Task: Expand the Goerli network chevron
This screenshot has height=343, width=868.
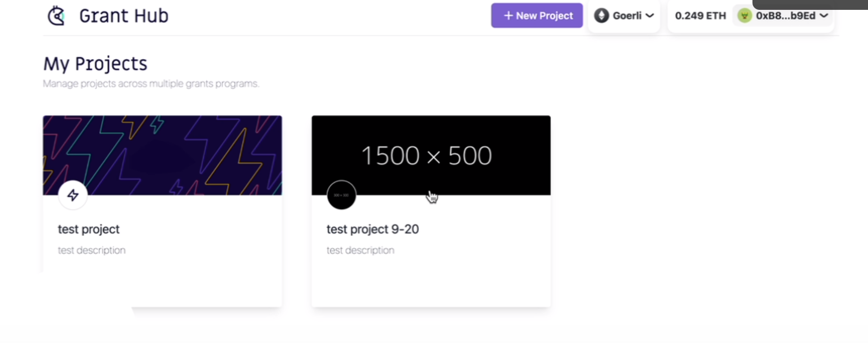Action: (649, 16)
